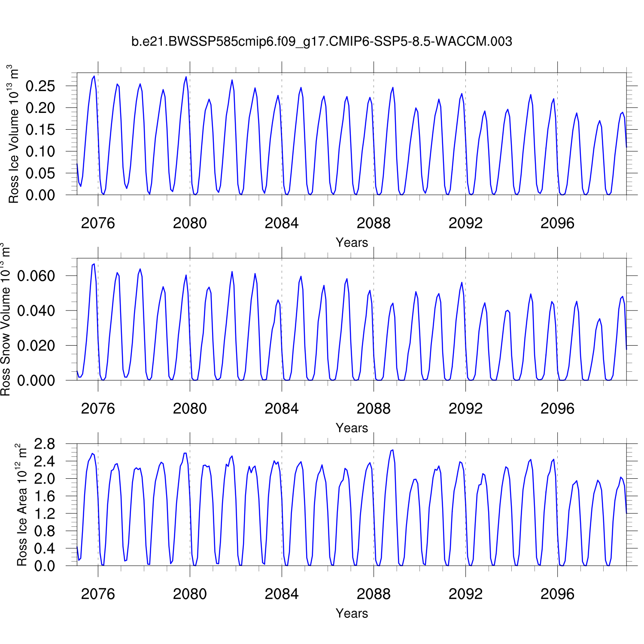The image size is (644, 644).
Task: Select the 2096 tick label of Ice Area chart
Action: 557,594
